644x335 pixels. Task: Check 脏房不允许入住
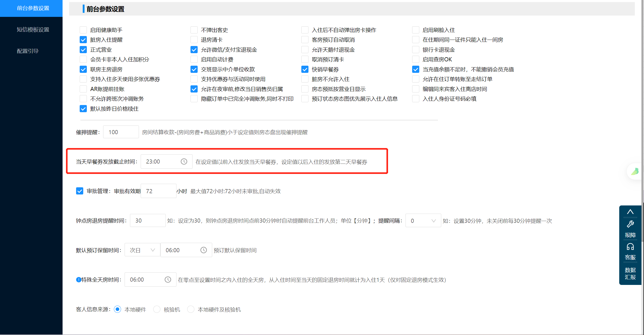(x=305, y=79)
